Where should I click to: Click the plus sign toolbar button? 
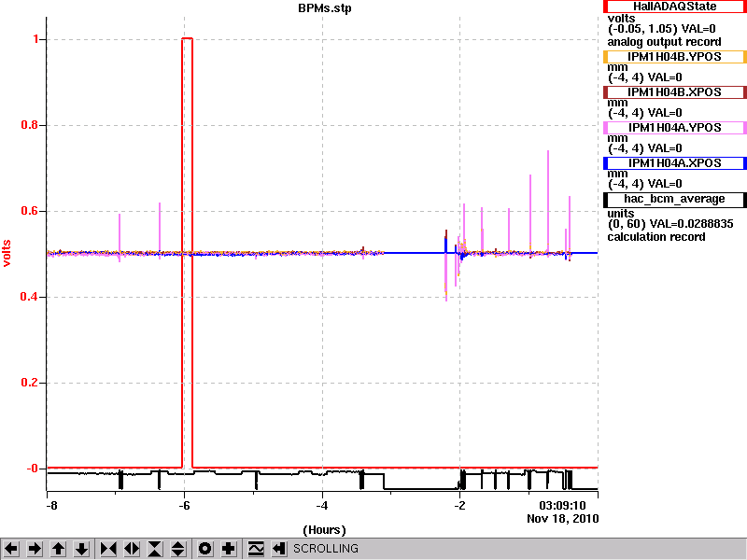[229, 549]
